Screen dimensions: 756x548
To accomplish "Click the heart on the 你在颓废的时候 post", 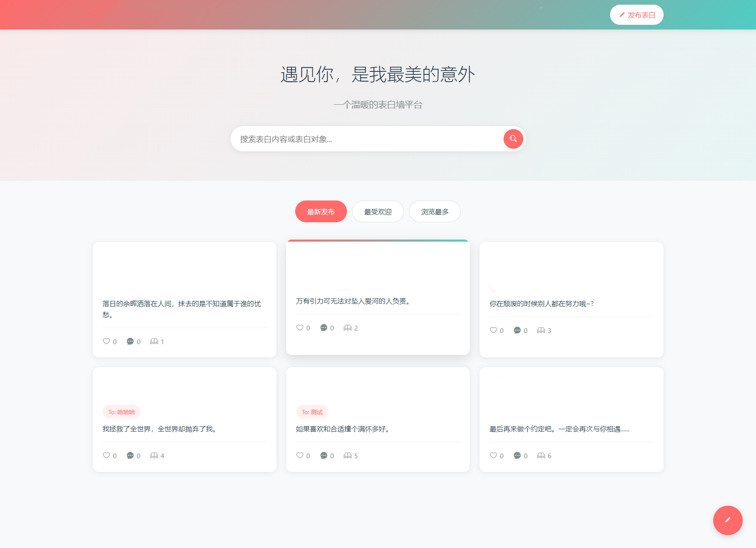I will (493, 330).
